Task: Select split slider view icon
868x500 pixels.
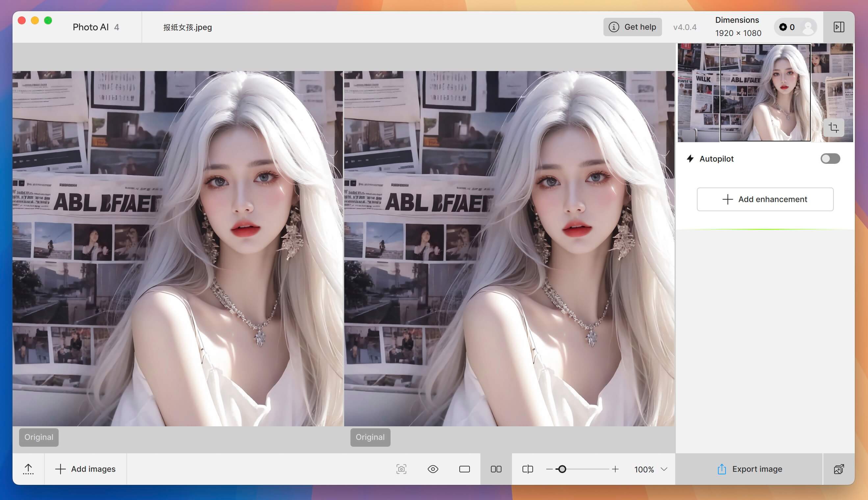Action: pyautogui.click(x=527, y=469)
